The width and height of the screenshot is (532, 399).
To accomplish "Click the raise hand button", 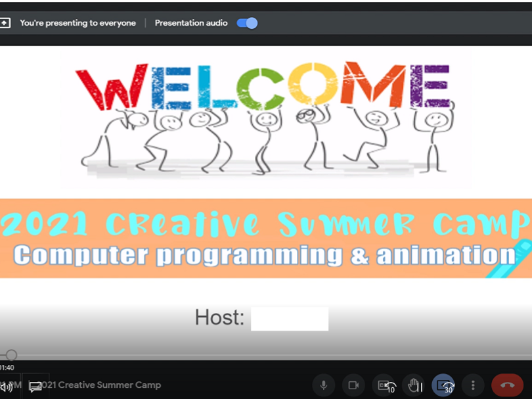I will 414,385.
